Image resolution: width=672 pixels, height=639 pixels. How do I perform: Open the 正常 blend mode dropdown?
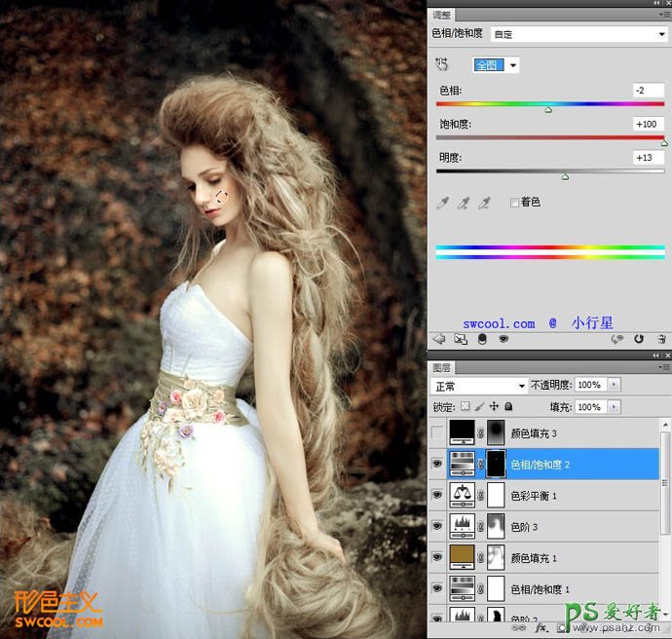[x=479, y=386]
